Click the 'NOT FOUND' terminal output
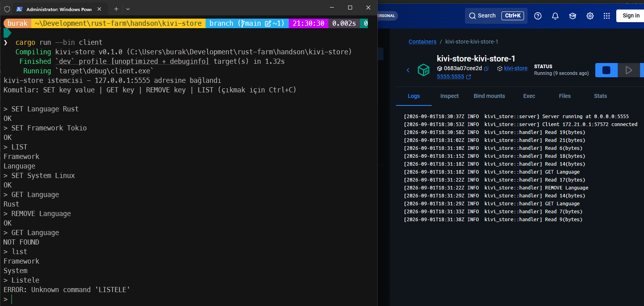The height and width of the screenshot is (306, 644). 21,242
